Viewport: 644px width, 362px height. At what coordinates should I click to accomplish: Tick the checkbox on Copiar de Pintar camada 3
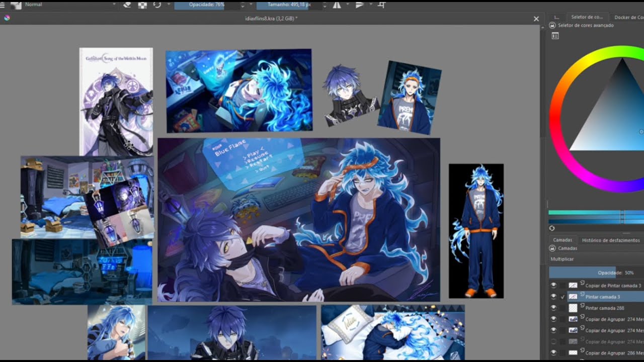pyautogui.click(x=562, y=285)
